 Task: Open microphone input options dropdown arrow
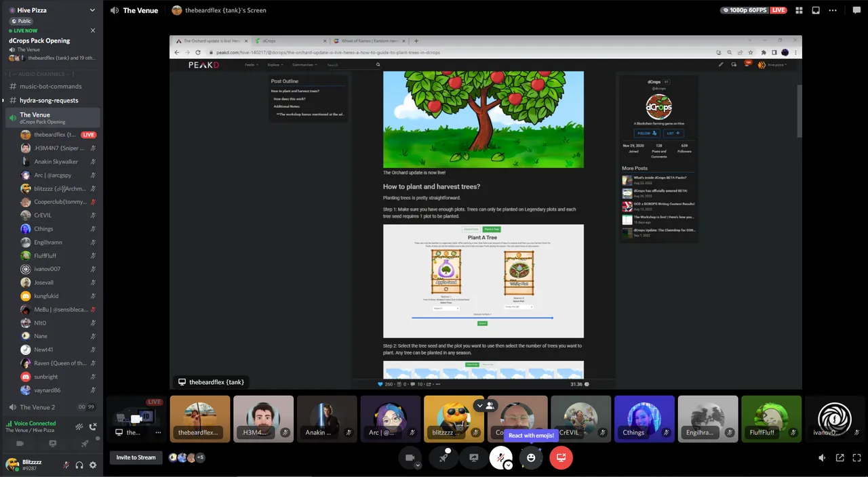pos(508,465)
